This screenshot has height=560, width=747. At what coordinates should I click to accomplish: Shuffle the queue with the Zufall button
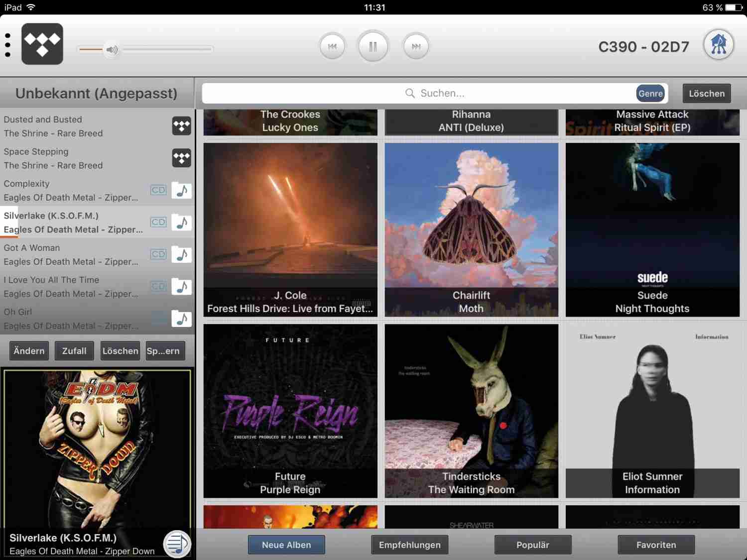point(74,351)
